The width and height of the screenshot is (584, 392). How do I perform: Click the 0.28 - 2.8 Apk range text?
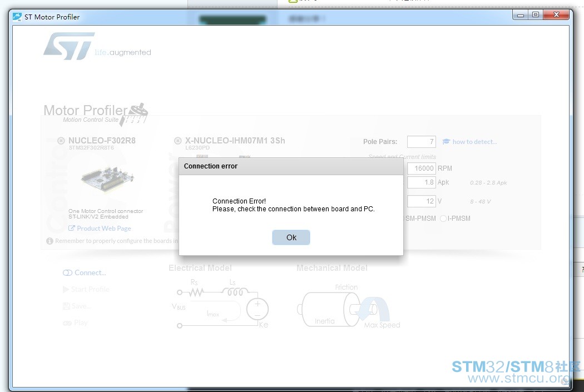(x=488, y=183)
